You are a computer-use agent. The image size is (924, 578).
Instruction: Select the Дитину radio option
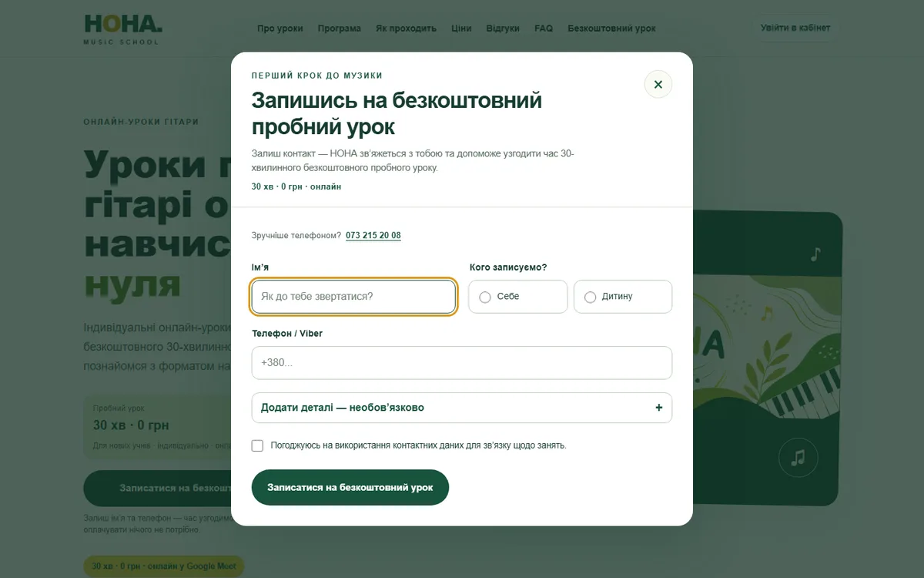pos(623,297)
